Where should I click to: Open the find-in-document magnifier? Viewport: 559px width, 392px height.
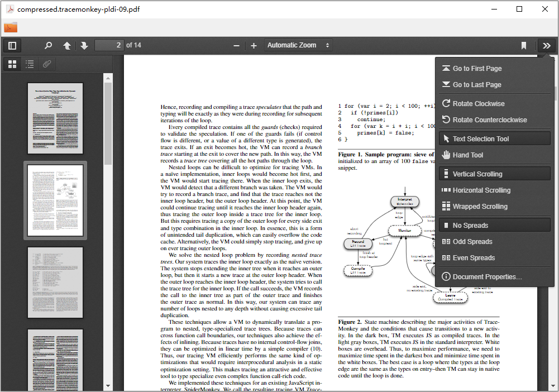(x=48, y=46)
